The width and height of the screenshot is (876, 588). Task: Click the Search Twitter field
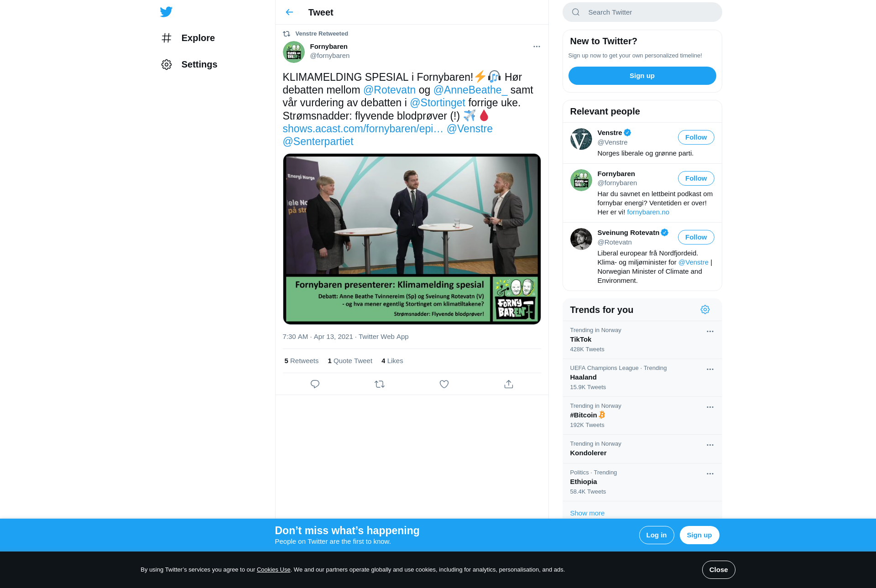point(642,12)
